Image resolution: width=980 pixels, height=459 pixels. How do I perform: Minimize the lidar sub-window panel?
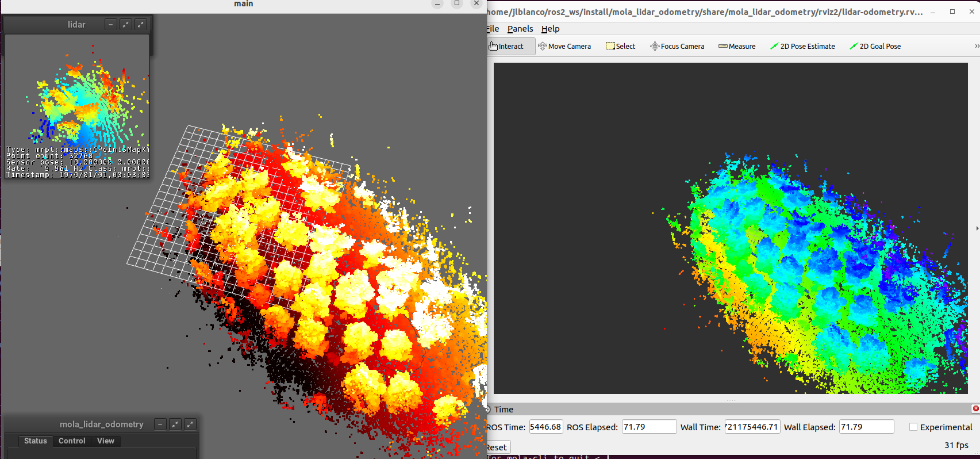click(111, 24)
